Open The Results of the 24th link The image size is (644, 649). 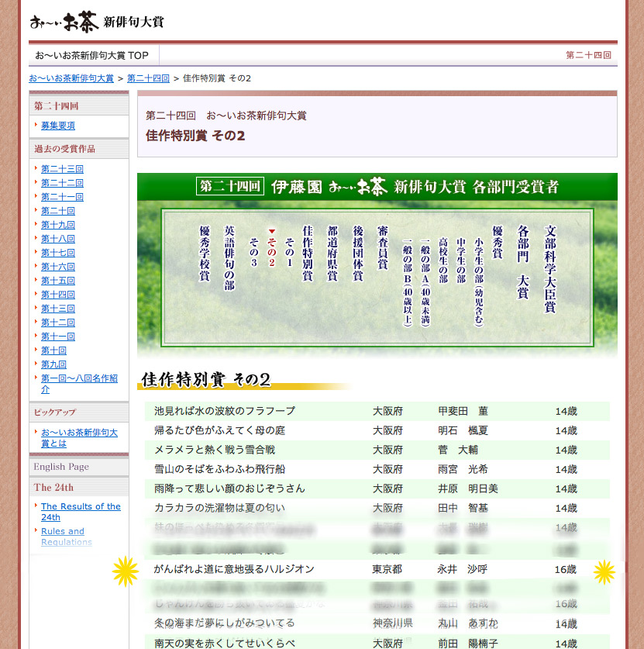(x=81, y=512)
